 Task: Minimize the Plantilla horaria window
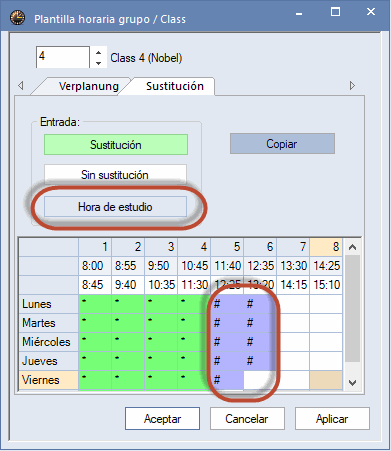coord(299,13)
